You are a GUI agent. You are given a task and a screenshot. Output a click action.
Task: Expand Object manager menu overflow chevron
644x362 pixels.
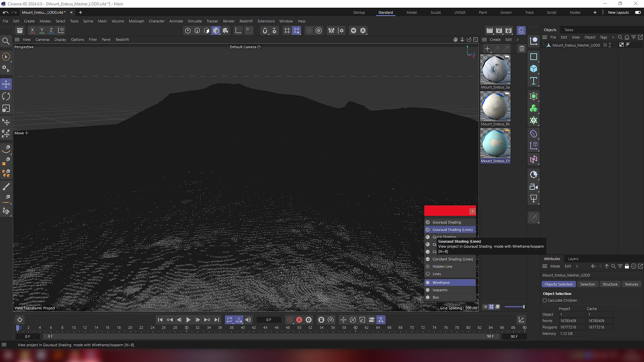[613, 37]
